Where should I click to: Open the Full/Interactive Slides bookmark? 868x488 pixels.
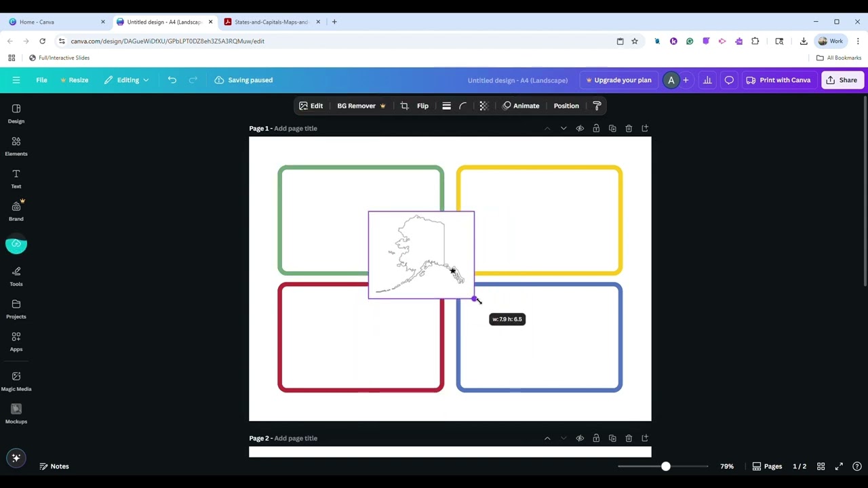coord(59,58)
